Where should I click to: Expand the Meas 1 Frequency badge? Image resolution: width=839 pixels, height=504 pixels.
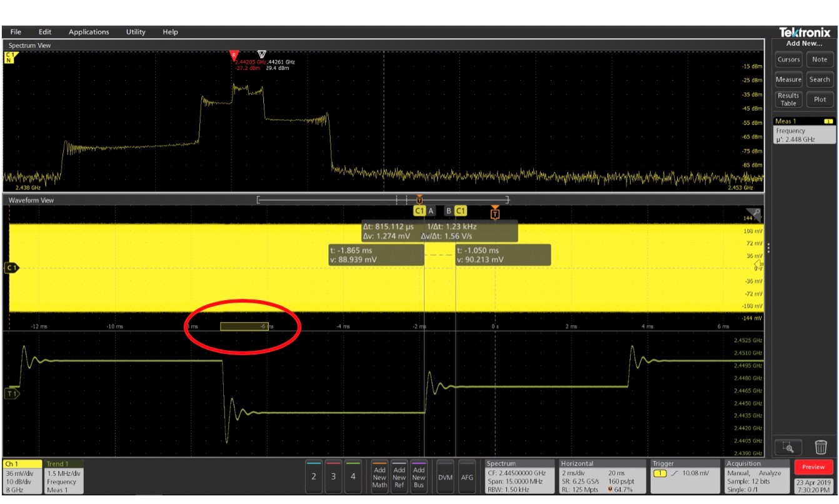click(804, 131)
